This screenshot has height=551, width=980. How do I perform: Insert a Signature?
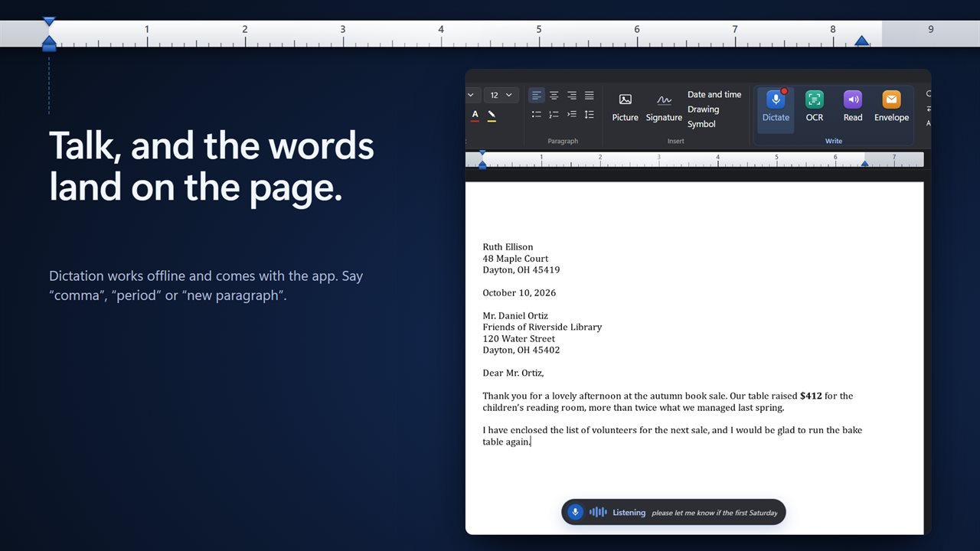(664, 107)
